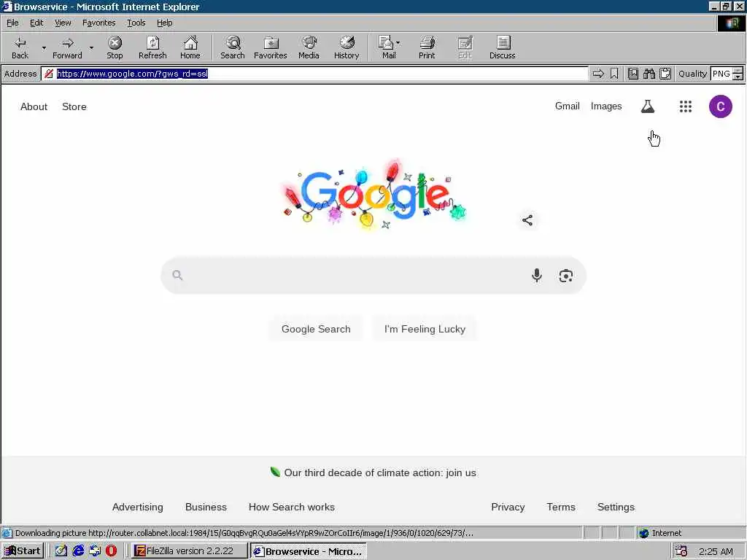Open the File menu
The width and height of the screenshot is (747, 560).
click(x=12, y=23)
